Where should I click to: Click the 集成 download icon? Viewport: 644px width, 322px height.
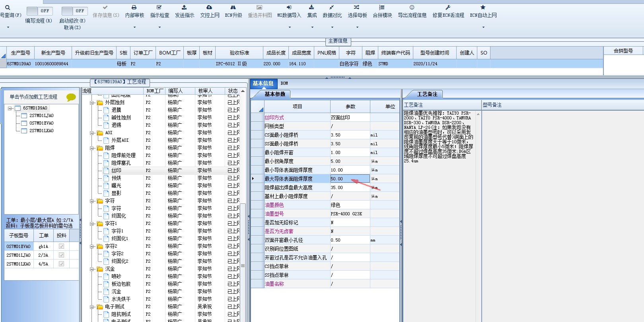[x=312, y=8]
